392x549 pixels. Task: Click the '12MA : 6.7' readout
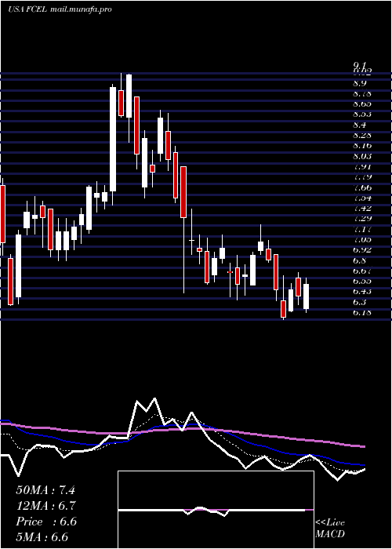coord(46,506)
